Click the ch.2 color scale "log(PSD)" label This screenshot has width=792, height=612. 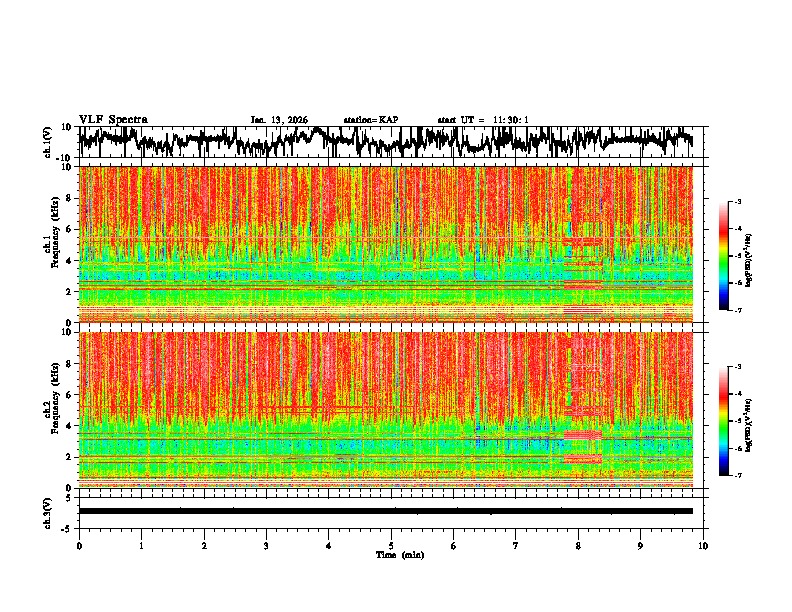point(748,425)
